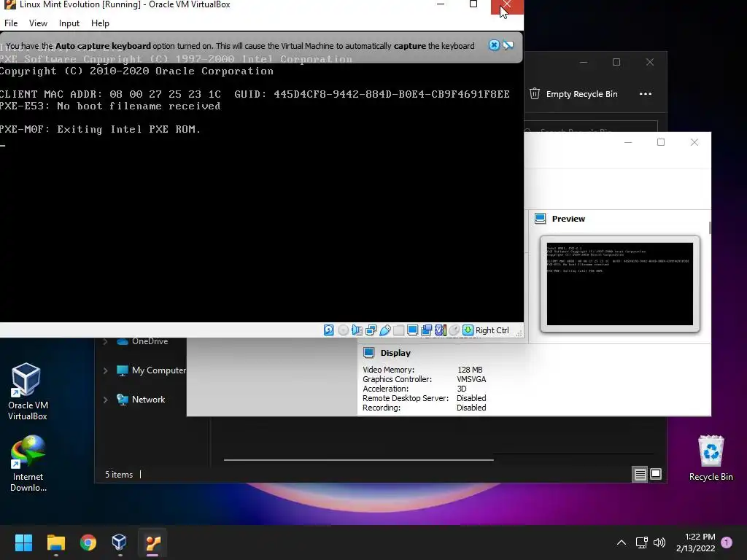Click the Graphics Controller VMSVGA value

coord(471,379)
